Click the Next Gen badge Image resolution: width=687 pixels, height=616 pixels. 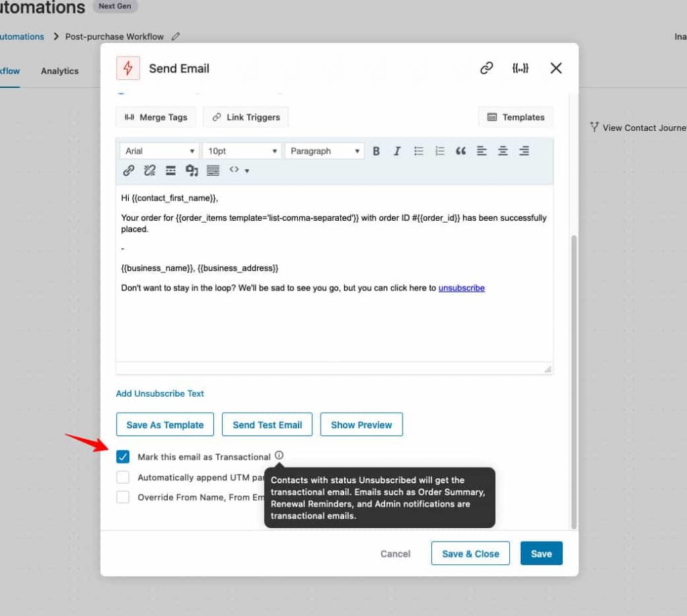[115, 6]
